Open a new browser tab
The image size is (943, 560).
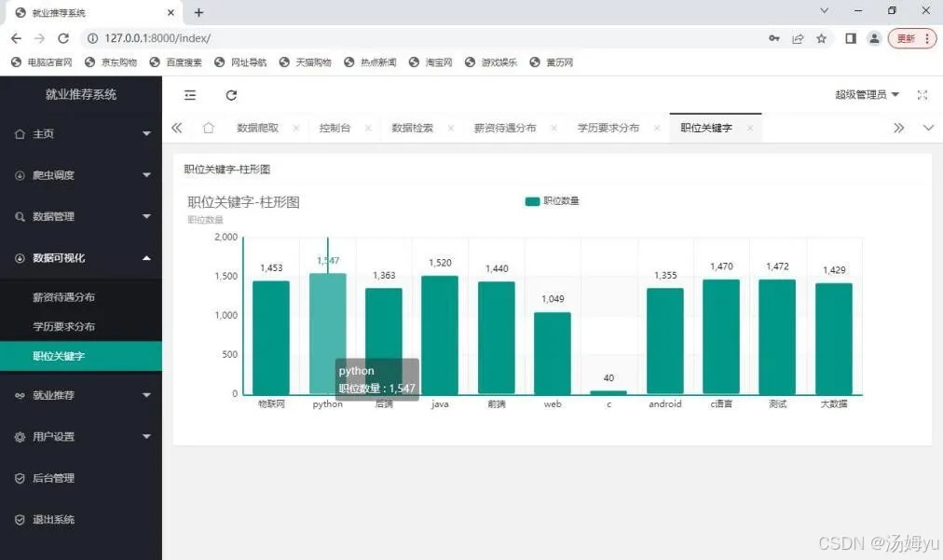(x=199, y=12)
